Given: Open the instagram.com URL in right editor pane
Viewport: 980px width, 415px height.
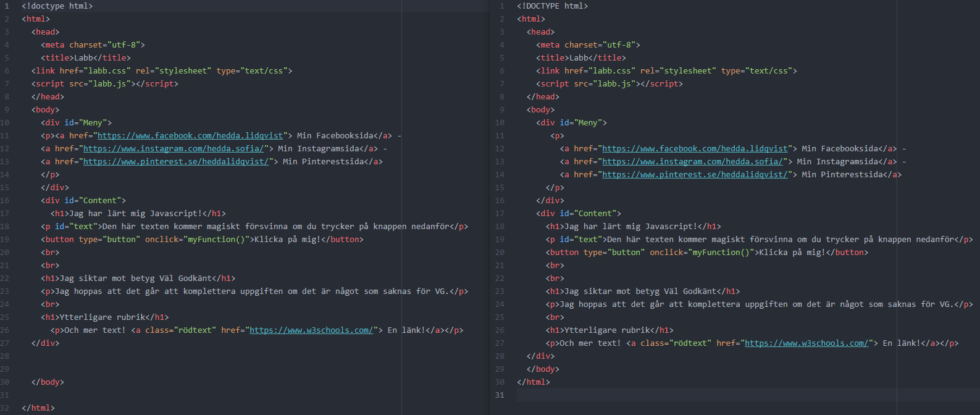Looking at the screenshot, I should click(693, 162).
